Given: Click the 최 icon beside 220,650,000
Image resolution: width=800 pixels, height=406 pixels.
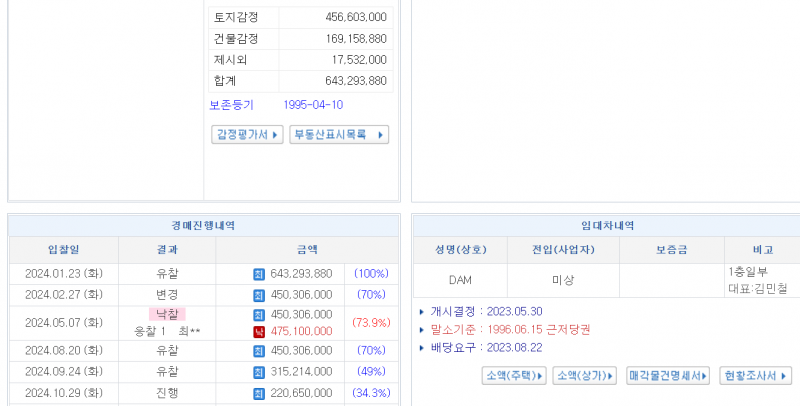Looking at the screenshot, I should [259, 393].
